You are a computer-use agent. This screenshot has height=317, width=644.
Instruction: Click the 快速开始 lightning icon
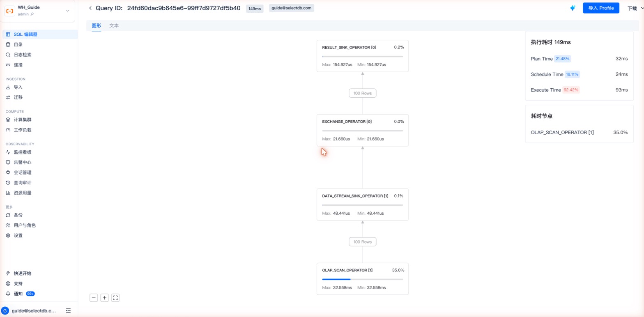tap(8, 273)
